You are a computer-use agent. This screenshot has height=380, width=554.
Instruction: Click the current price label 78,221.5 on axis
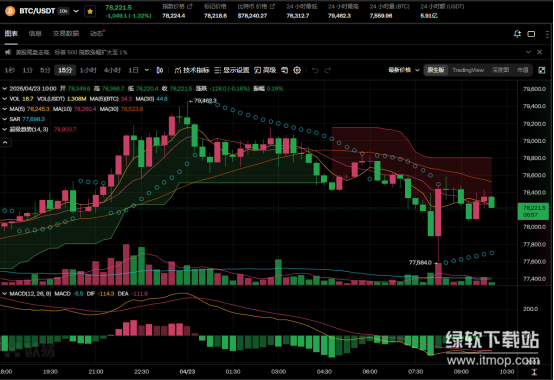click(534, 211)
